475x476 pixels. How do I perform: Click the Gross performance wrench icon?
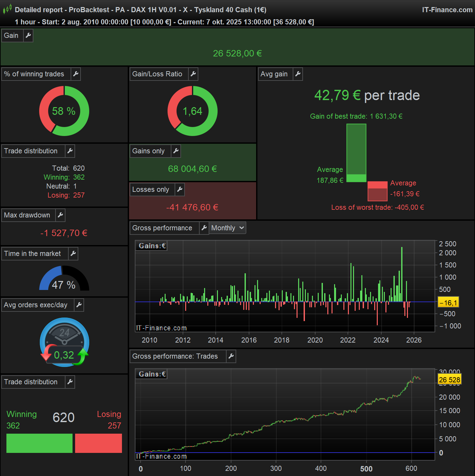tap(204, 228)
